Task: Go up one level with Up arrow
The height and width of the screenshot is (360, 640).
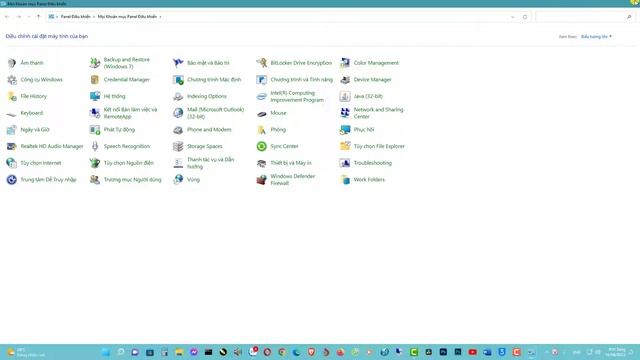Action: coord(38,17)
